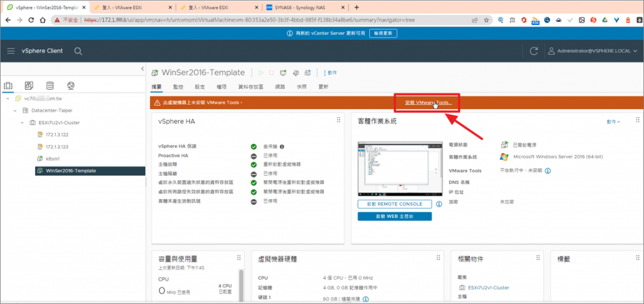Click info icon beside 硬碟 1 精簡佈建
Image resolution: width=644 pixels, height=304 pixels.
click(365, 299)
